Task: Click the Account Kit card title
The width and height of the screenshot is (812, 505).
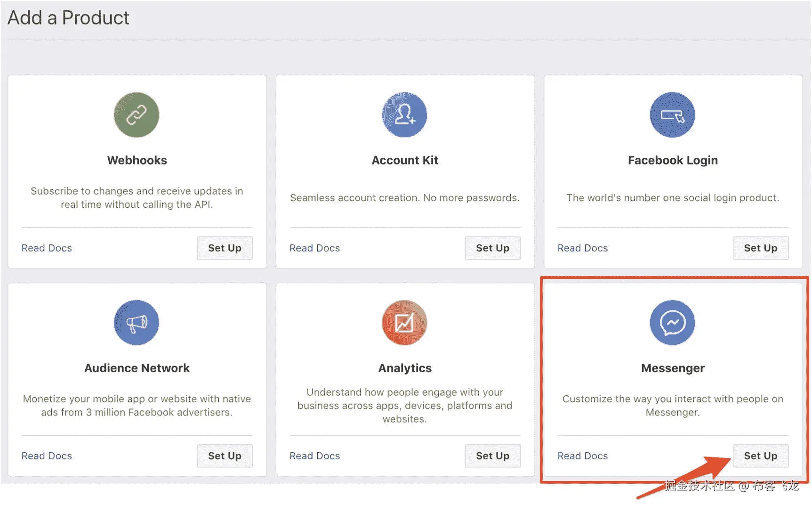Action: click(405, 160)
